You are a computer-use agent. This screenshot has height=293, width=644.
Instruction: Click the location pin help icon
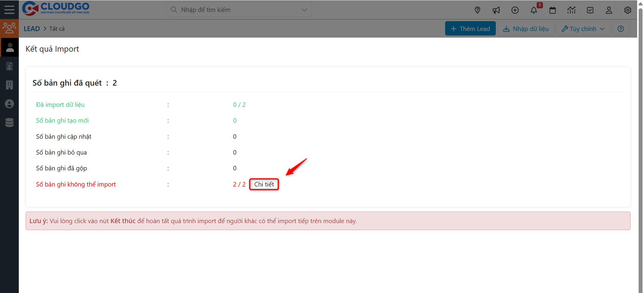click(x=477, y=10)
